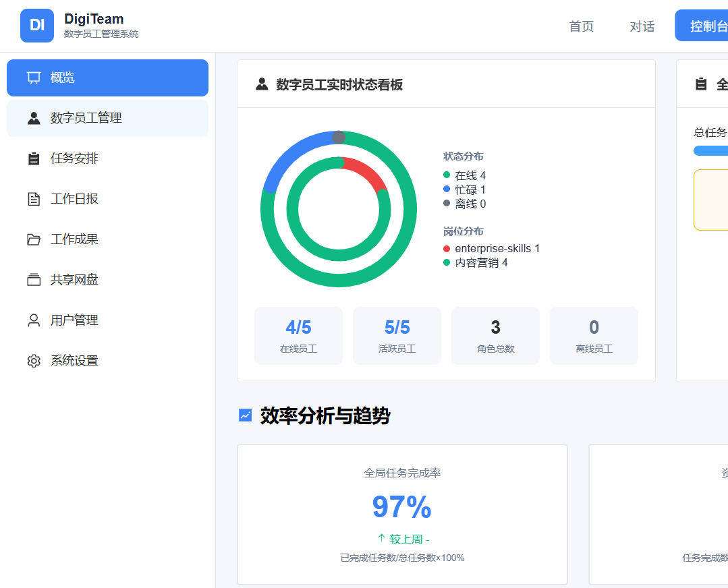Viewport: 728px width, 588px height.
Task: Select the 概览 monitor icon in the sidebar
Action: pyautogui.click(x=32, y=77)
